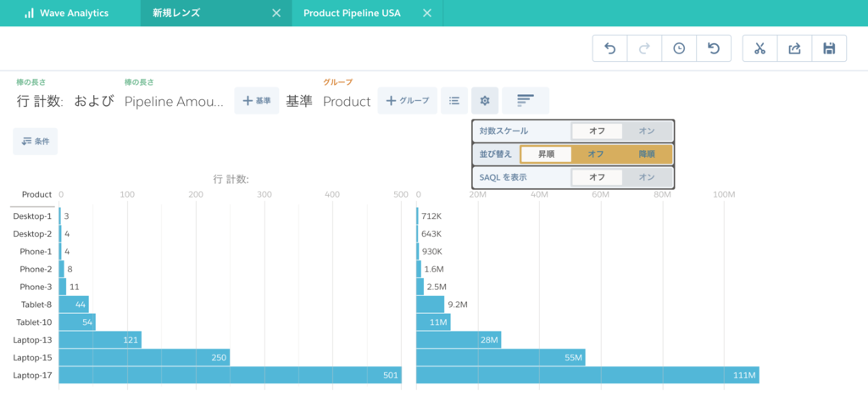This screenshot has width=868, height=408.
Task: Open the Pipeline Amount measure selector
Action: click(x=174, y=101)
